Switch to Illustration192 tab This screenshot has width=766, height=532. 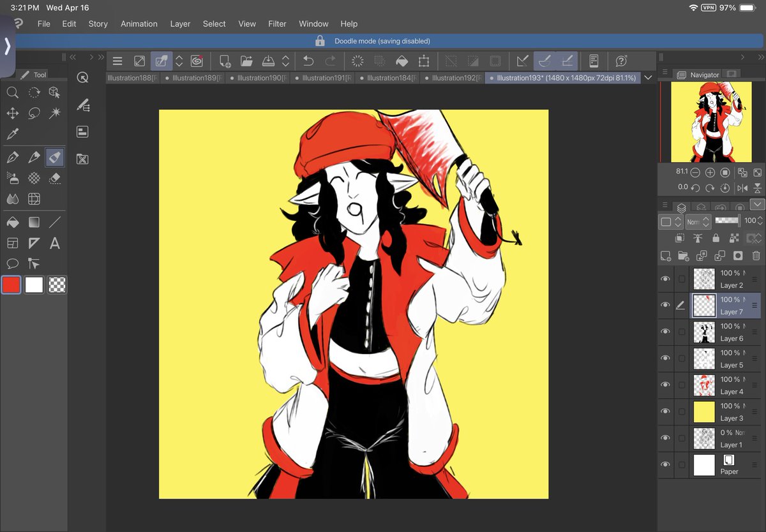coord(454,78)
